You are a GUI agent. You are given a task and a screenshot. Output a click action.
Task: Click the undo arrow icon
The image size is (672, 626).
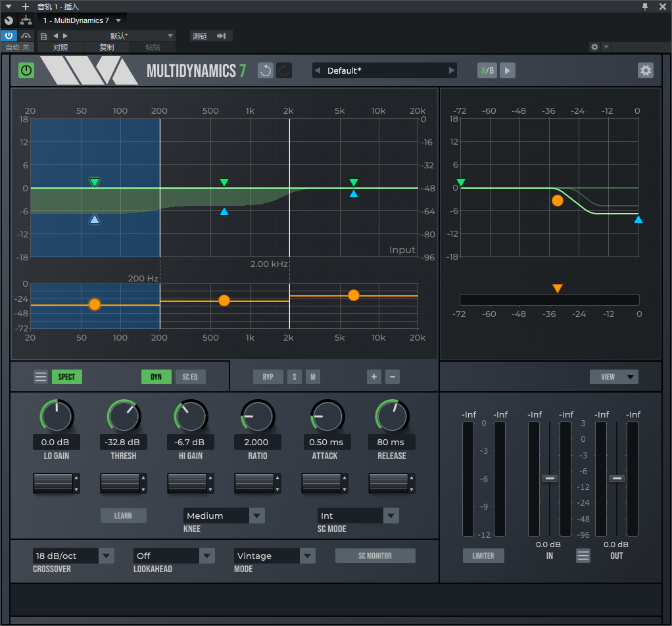[x=265, y=70]
